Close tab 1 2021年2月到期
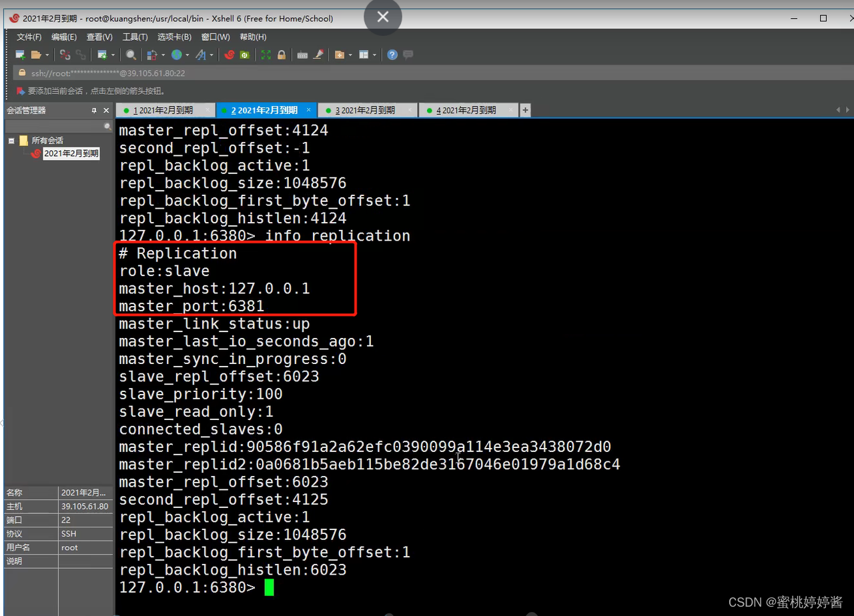This screenshot has height=616, width=854. point(207,109)
